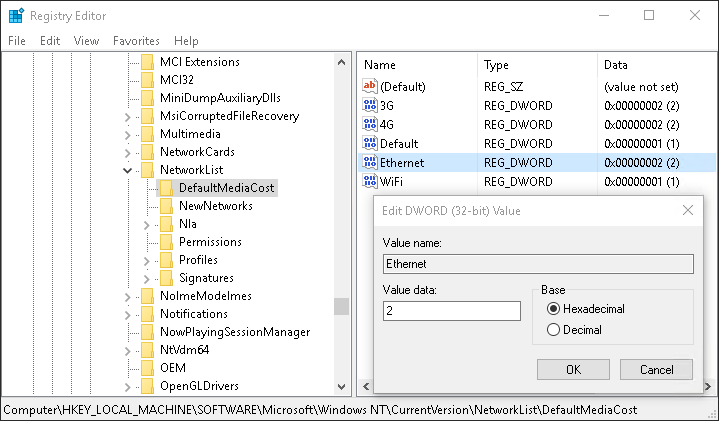Expand the NtVdm64 key
This screenshot has width=719, height=421.
pyautogui.click(x=127, y=351)
